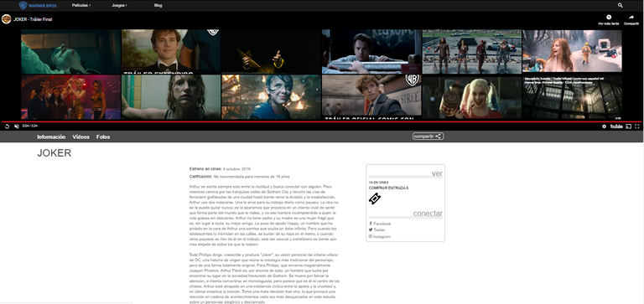Expand the Películas dropdown menu
644x304 pixels.
80,5
